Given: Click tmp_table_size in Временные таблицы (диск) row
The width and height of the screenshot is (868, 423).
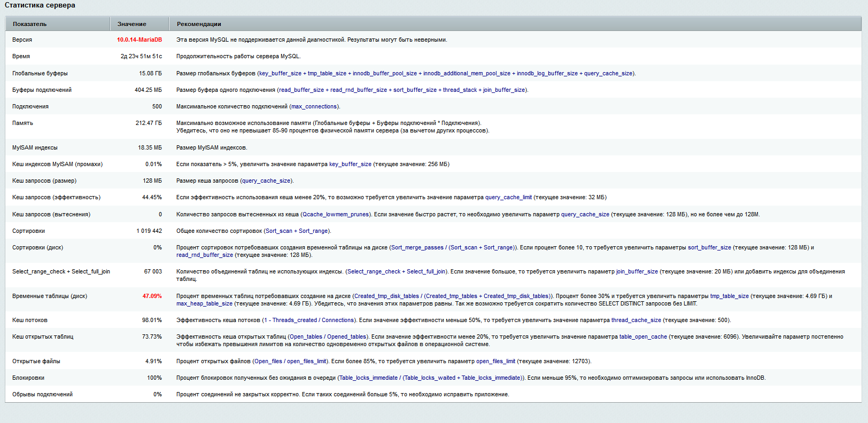Looking at the screenshot, I should pos(730,296).
